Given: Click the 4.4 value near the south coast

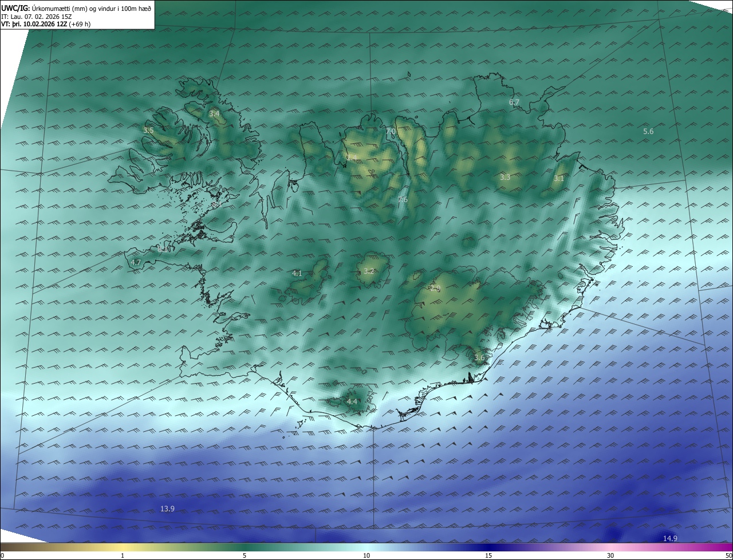Looking at the screenshot, I should 352,402.
